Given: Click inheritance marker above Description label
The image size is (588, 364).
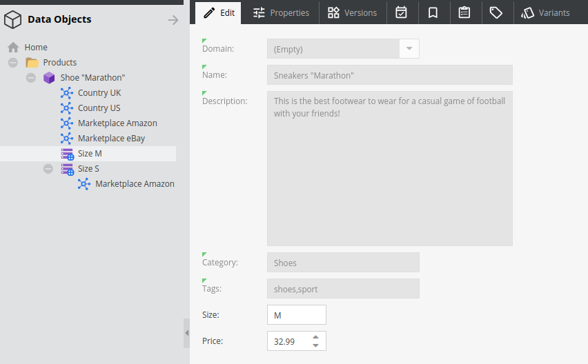Looking at the screenshot, I should tap(204, 93).
